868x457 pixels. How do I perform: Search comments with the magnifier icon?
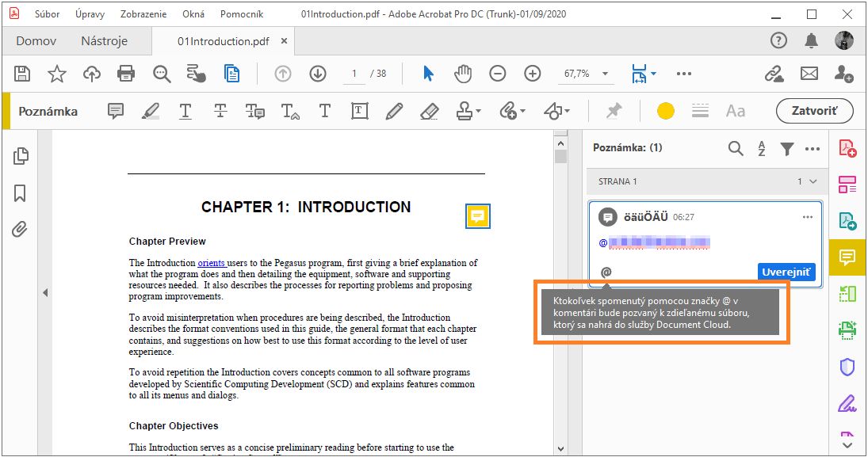coord(736,148)
